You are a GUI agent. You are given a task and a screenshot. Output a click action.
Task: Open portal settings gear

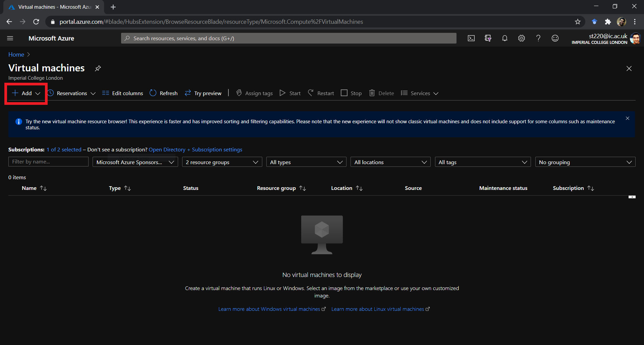(522, 38)
